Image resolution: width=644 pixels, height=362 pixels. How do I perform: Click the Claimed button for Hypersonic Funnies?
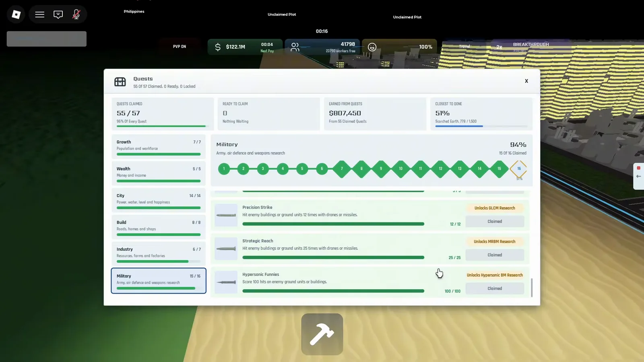(495, 288)
